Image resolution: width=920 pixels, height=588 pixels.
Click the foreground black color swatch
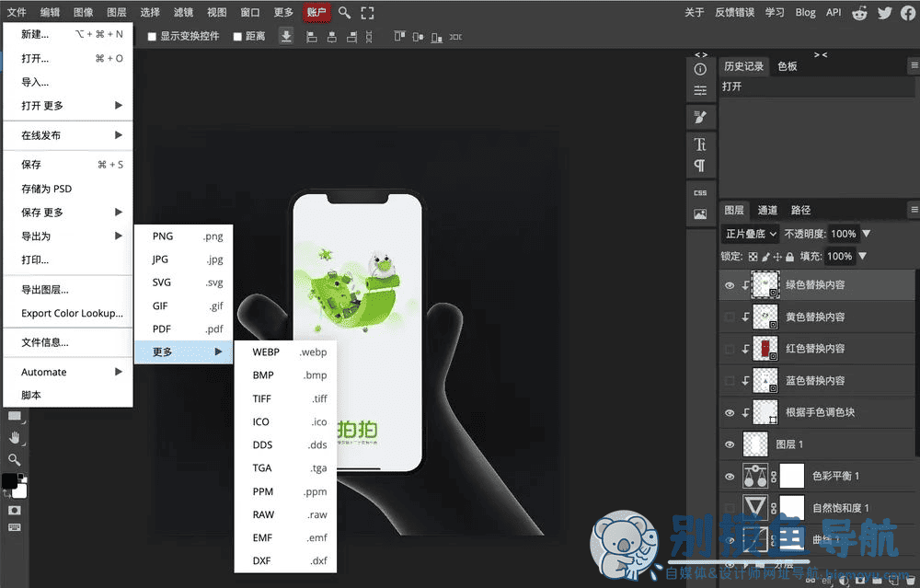click(9, 480)
